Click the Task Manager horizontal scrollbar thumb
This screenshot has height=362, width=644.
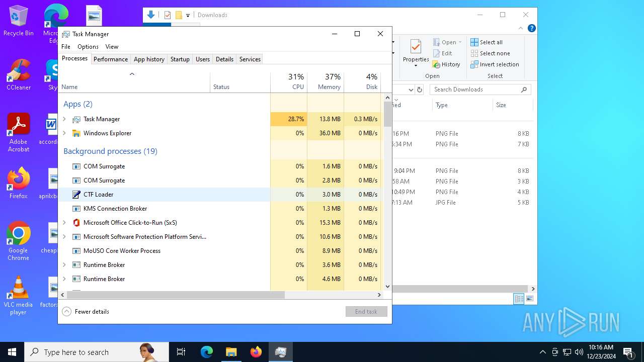[176, 295]
